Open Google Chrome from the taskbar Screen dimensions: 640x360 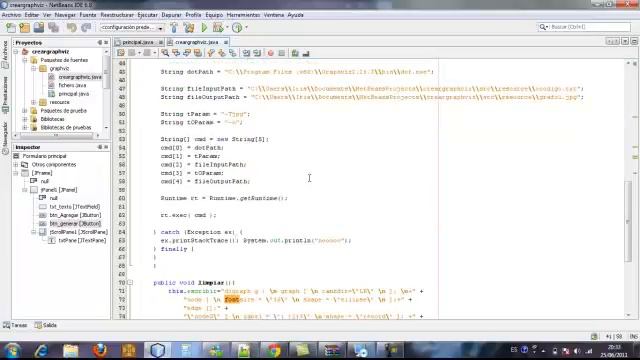click(x=273, y=350)
